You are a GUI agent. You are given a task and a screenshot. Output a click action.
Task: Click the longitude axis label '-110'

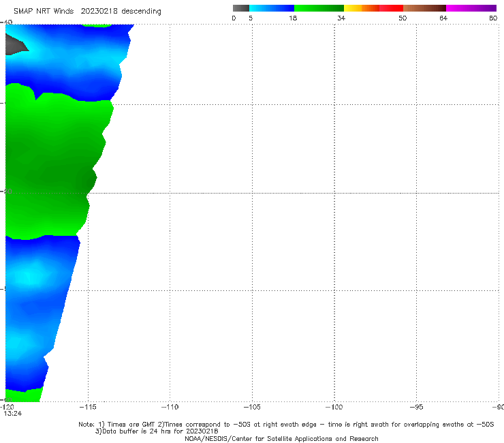point(170,407)
